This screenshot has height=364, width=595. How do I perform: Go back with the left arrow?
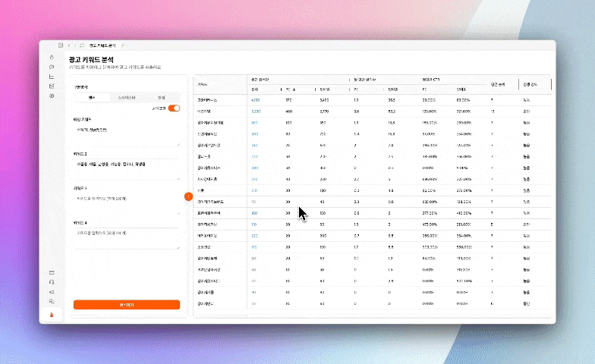coord(69,45)
